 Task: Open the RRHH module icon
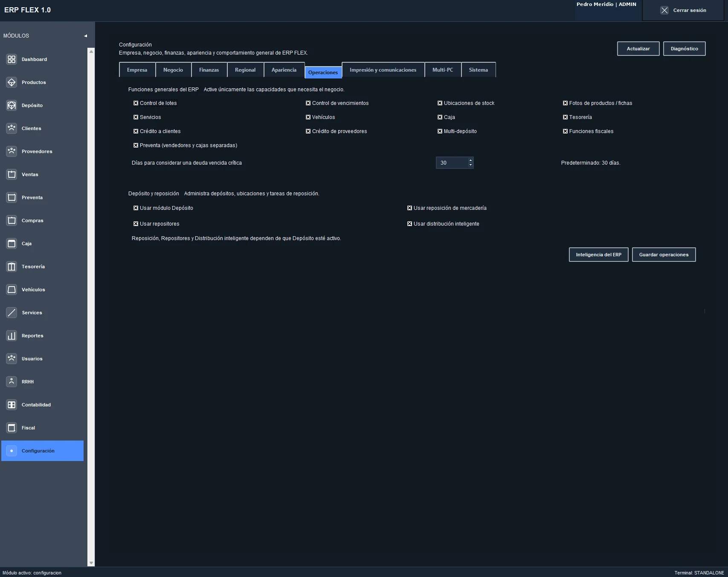[12, 382]
